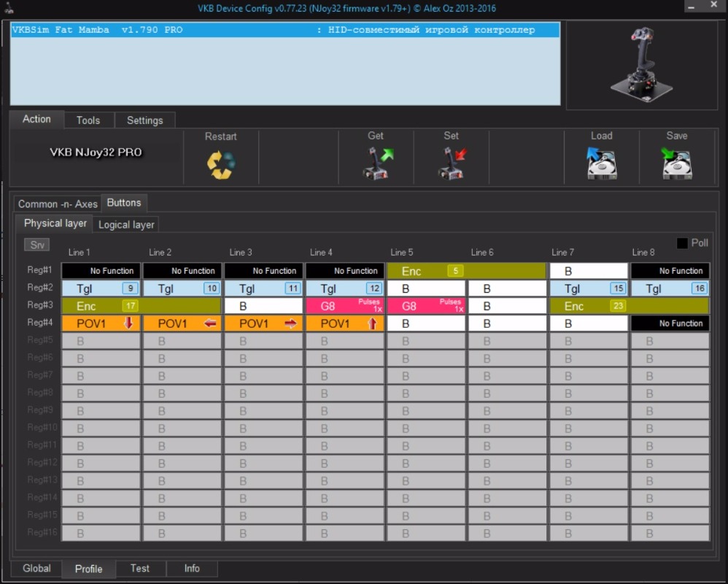Click B cell Reg#1 Line 7
This screenshot has width=728, height=584.
[589, 271]
